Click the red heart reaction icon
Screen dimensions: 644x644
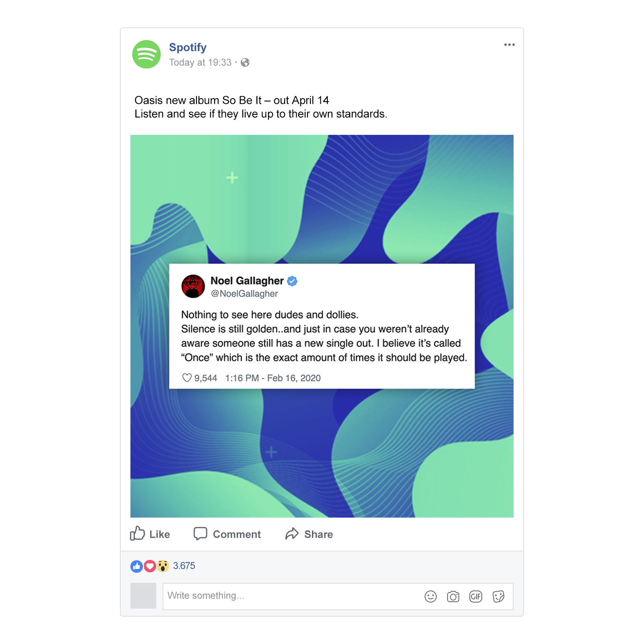pos(150,566)
